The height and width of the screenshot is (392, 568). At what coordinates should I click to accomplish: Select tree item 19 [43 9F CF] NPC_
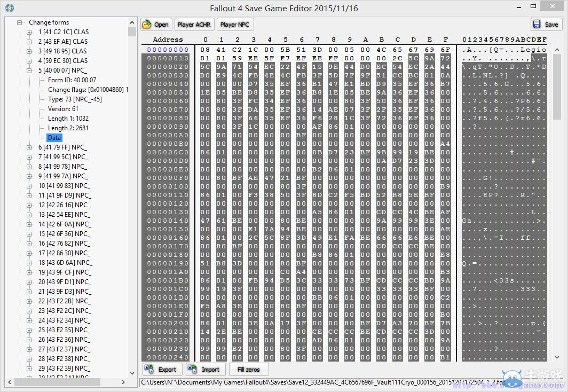(x=65, y=272)
